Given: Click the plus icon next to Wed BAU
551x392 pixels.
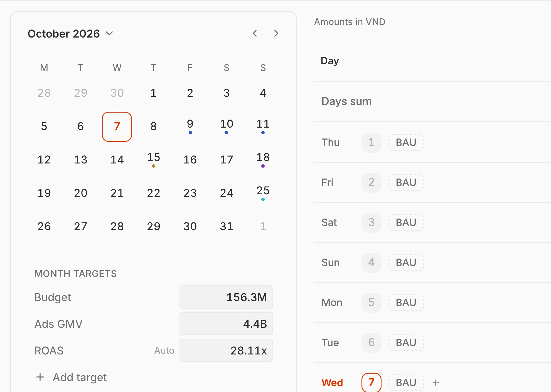Looking at the screenshot, I should (x=436, y=383).
